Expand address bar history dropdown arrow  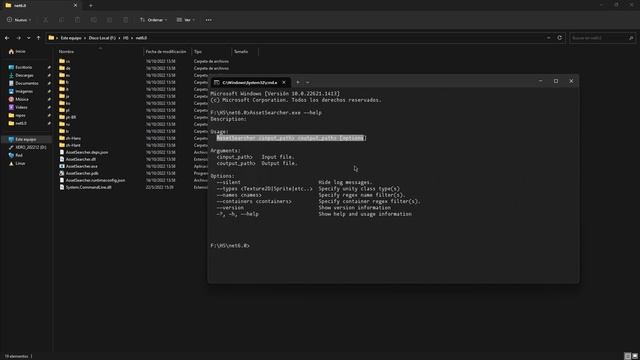tap(549, 38)
